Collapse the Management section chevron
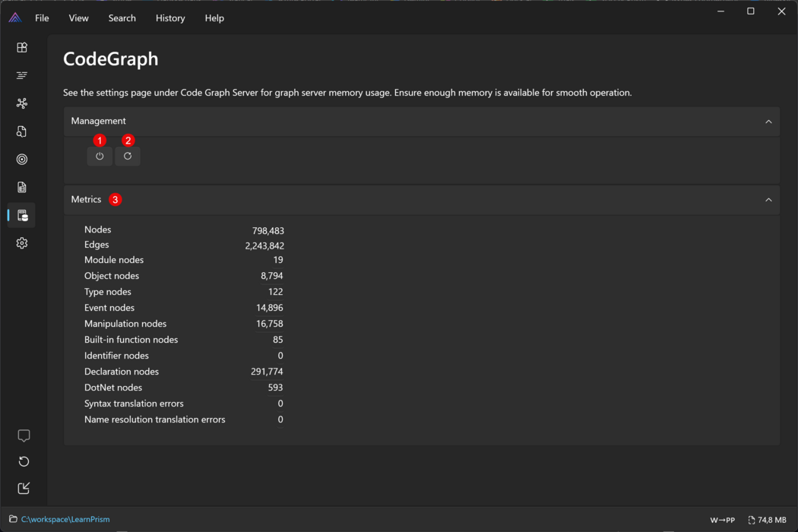The height and width of the screenshot is (532, 798). pyautogui.click(x=768, y=122)
